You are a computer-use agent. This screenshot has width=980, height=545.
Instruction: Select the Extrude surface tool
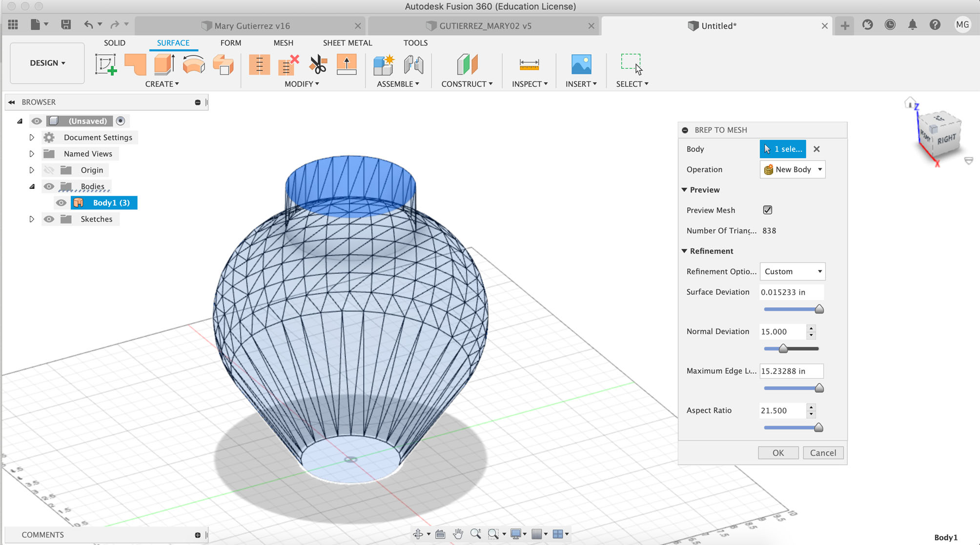164,64
